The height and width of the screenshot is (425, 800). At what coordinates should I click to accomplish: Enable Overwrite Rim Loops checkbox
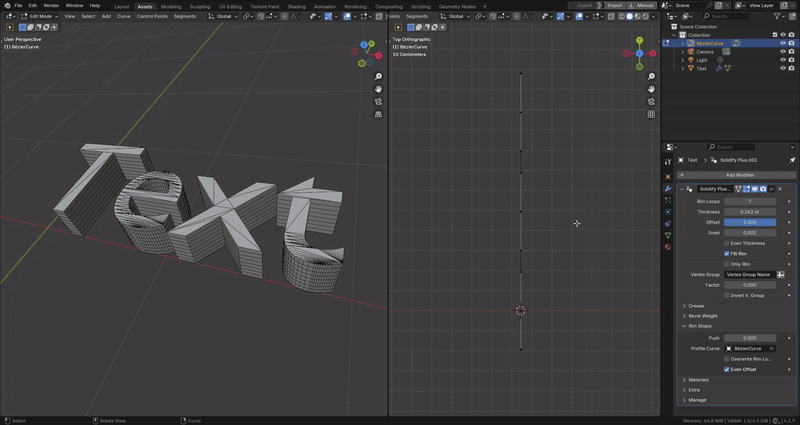coord(727,359)
